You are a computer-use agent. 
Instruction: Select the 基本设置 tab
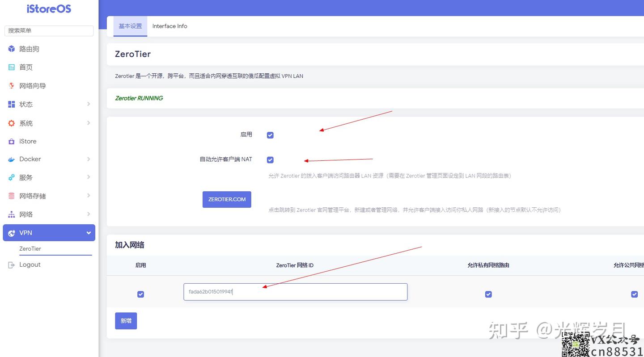tap(130, 26)
